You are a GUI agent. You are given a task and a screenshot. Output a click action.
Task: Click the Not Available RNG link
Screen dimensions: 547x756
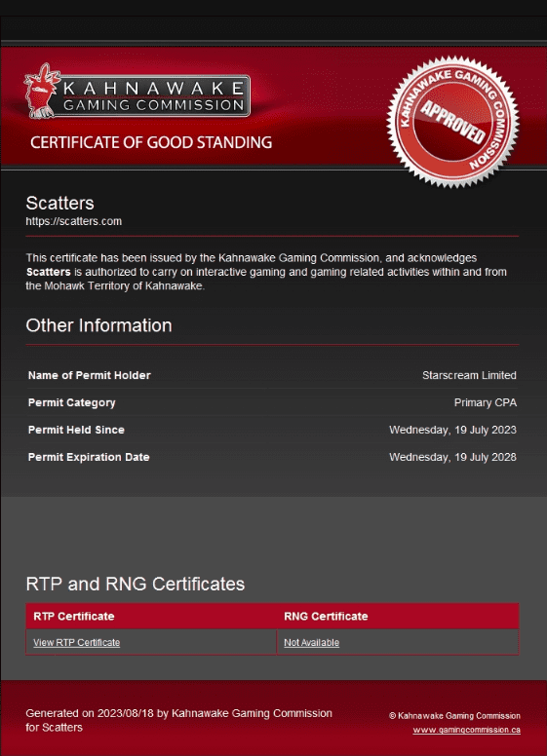(x=312, y=643)
